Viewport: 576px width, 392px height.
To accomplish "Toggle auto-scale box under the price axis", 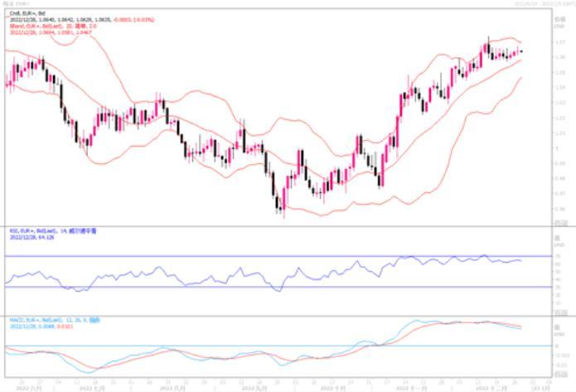I will pyautogui.click(x=560, y=225).
